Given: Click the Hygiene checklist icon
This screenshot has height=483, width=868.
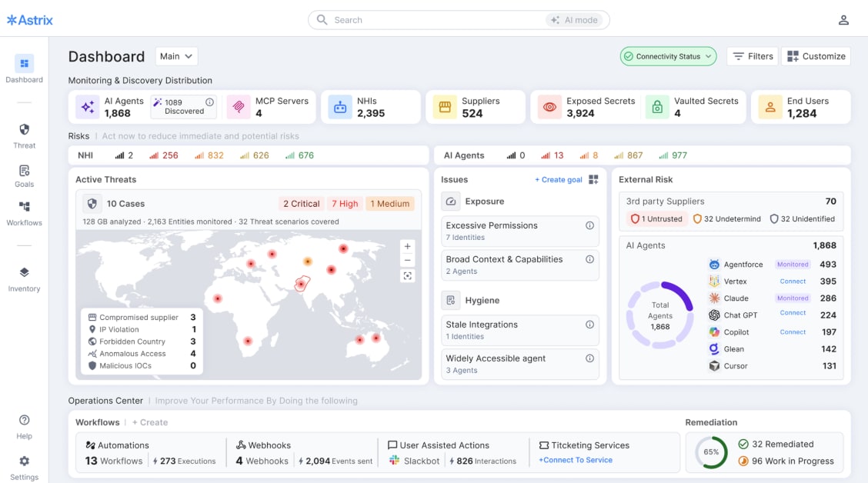Looking at the screenshot, I should pos(451,301).
